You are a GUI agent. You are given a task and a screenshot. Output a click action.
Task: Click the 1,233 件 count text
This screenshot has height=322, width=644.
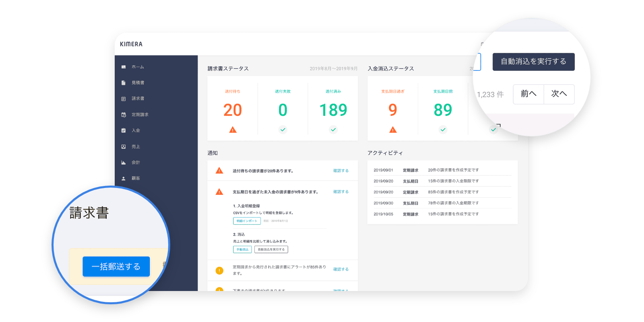[x=490, y=95]
